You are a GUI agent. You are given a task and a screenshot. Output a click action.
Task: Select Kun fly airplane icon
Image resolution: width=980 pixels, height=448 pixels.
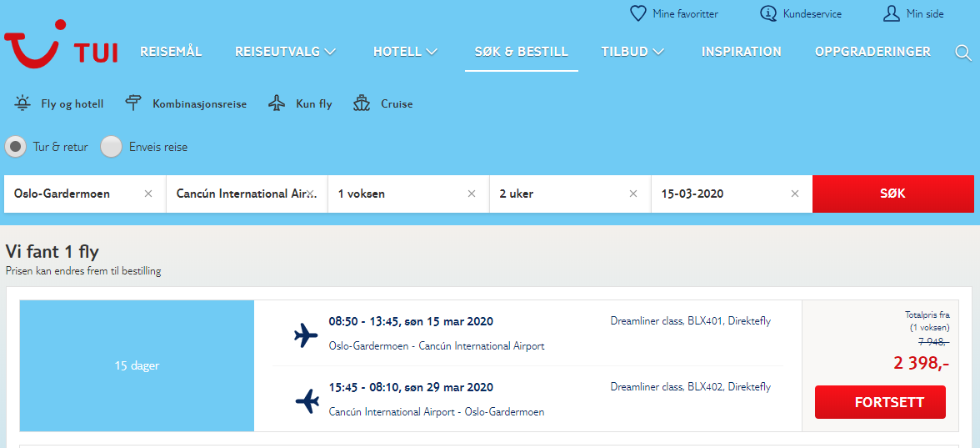[x=277, y=103]
